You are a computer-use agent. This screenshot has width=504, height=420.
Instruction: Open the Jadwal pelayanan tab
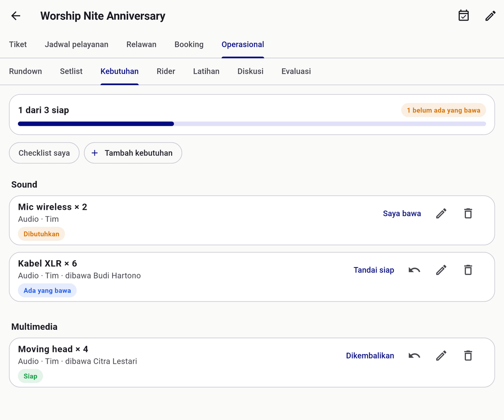(x=77, y=44)
